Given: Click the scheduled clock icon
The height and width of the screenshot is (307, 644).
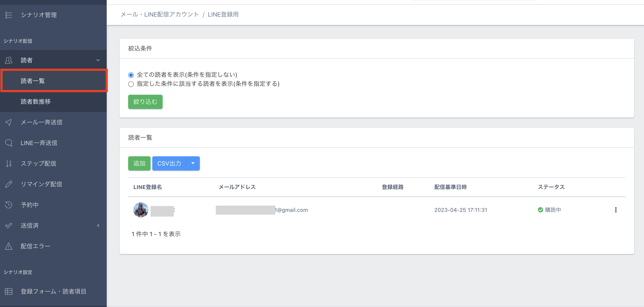Looking at the screenshot, I should point(9,205).
